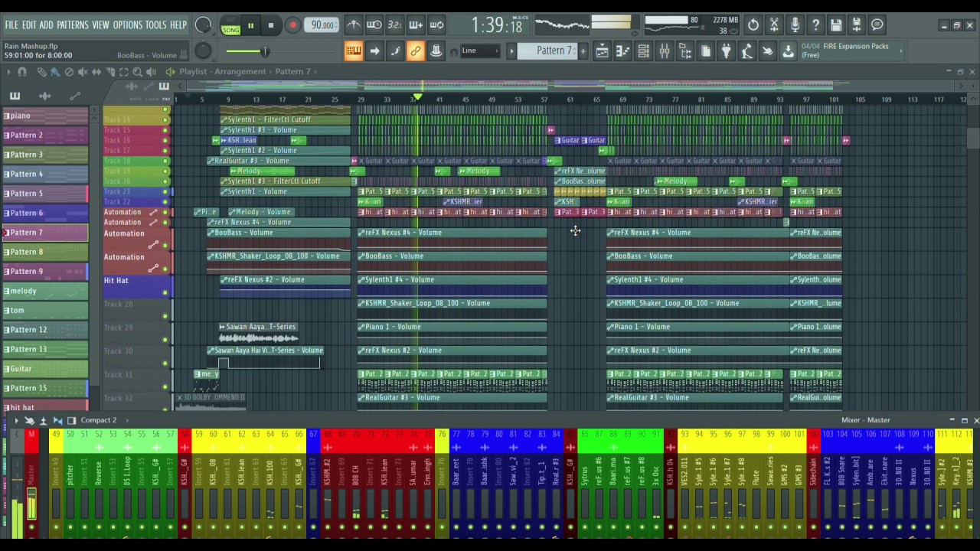Toggle typing keyboard to piano button

[353, 51]
